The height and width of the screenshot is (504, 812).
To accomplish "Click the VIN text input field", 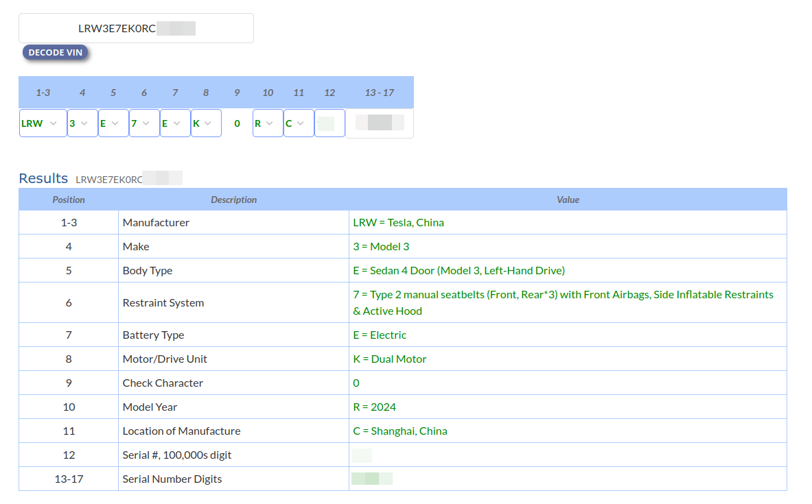I will (136, 28).
